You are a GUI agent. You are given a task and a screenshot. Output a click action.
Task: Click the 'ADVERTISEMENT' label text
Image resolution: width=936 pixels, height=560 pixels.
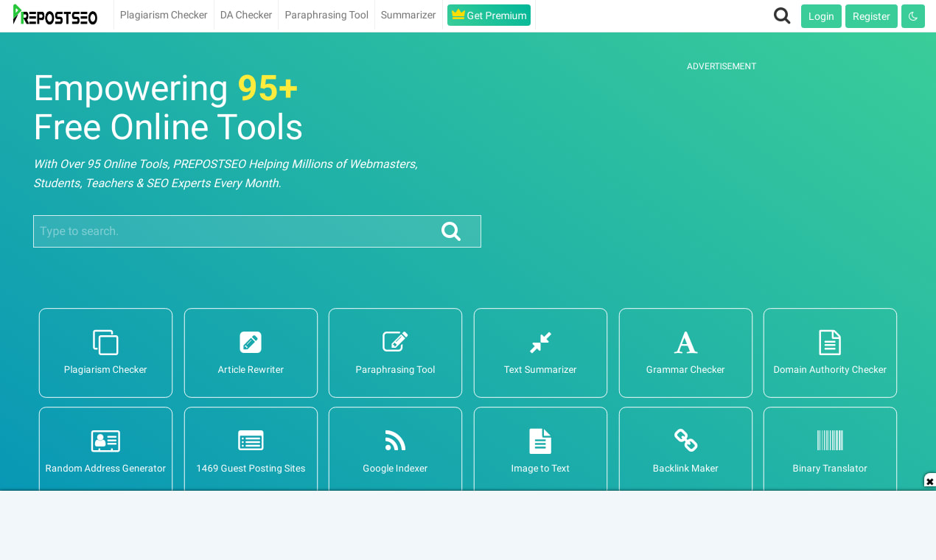[722, 66]
